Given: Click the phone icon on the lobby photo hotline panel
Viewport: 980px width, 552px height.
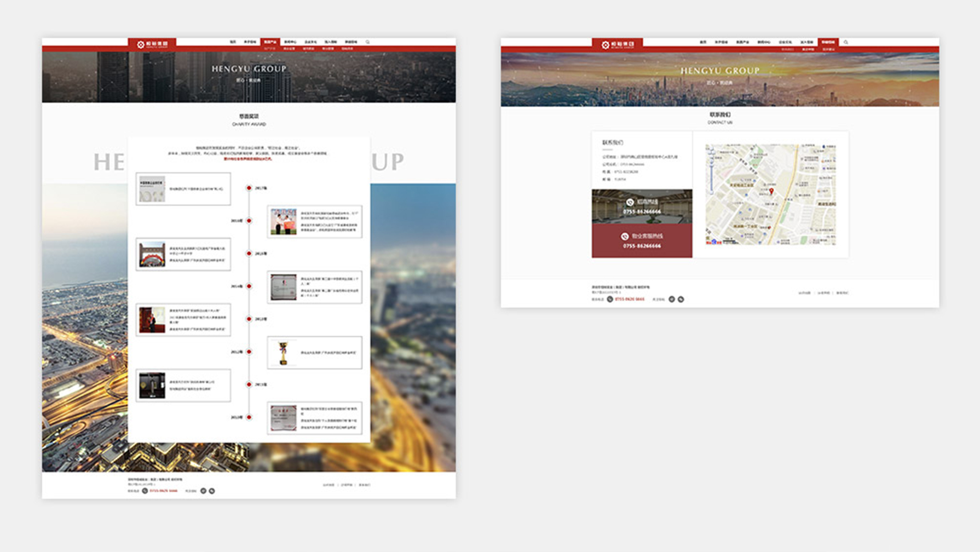Looking at the screenshot, I should tap(630, 202).
